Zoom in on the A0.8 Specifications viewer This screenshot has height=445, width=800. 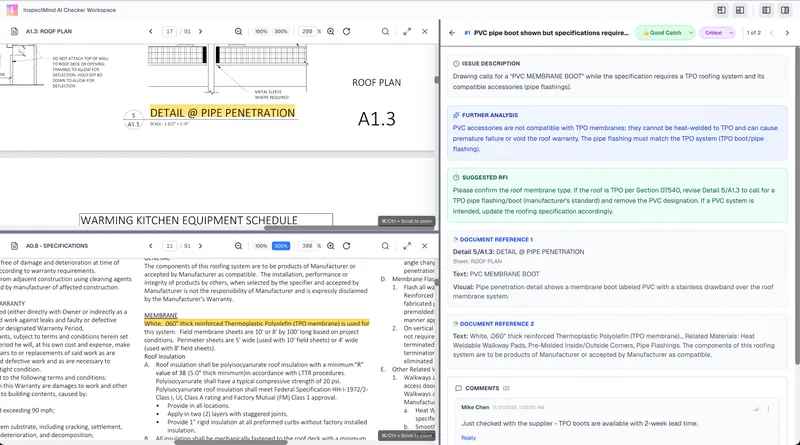point(331,246)
